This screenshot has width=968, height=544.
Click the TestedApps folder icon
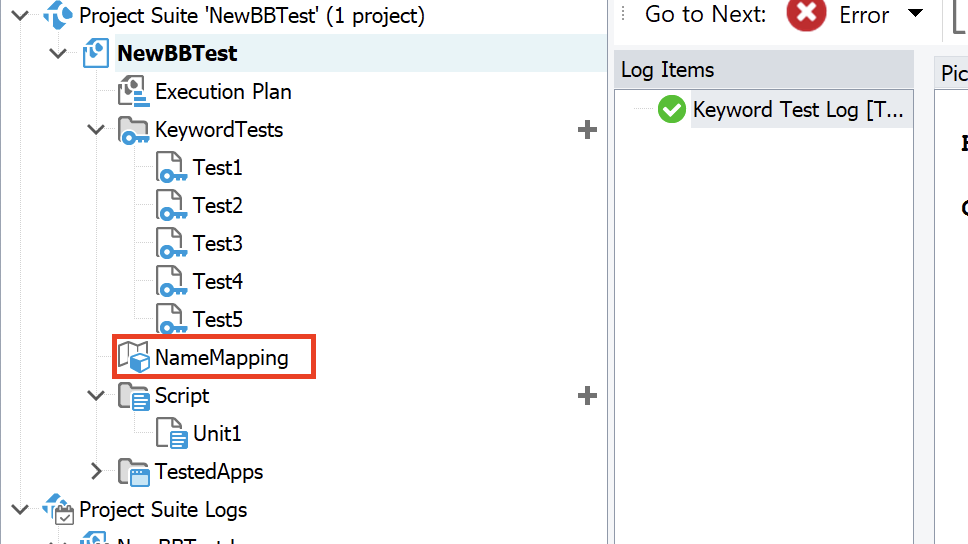pos(133,472)
